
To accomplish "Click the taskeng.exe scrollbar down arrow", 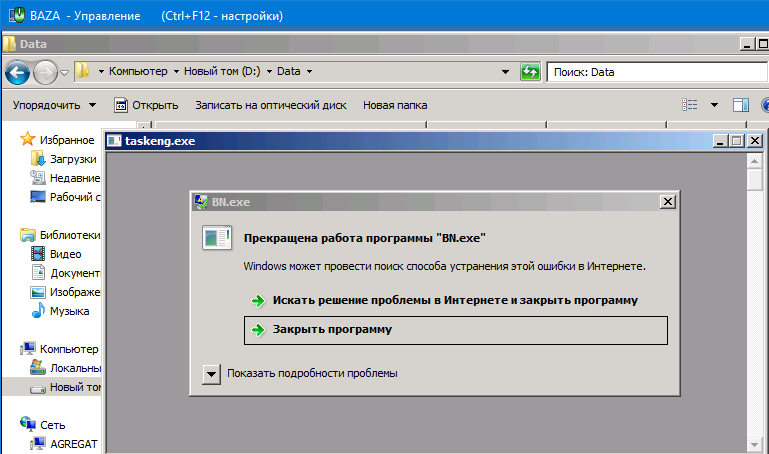I will pyautogui.click(x=754, y=445).
